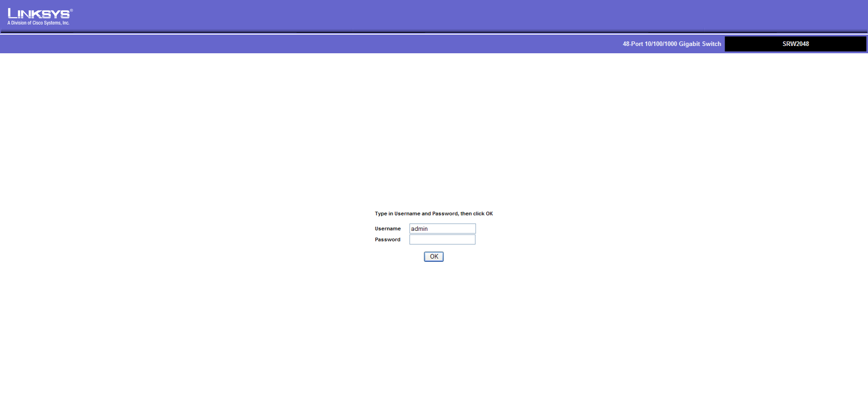Viewport: 868px width, 412px height.
Task: Click the registered trademark symbol beside Linksys
Action: [71, 10]
